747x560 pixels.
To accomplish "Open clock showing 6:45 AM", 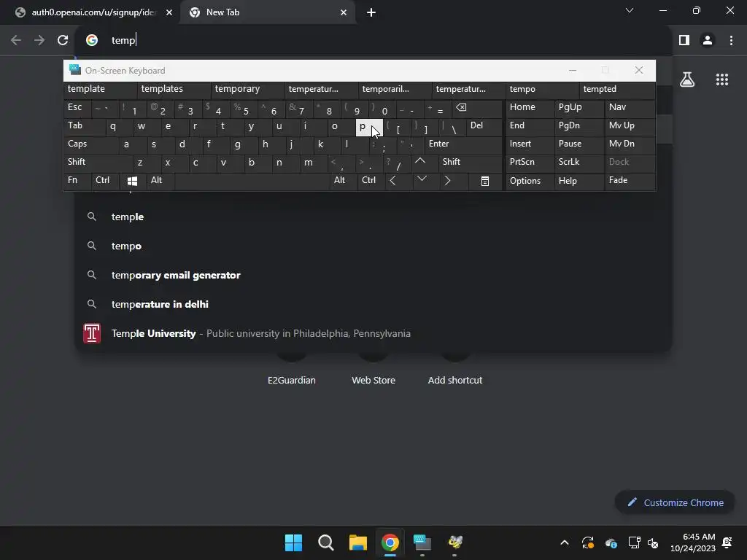I will pyautogui.click(x=693, y=542).
